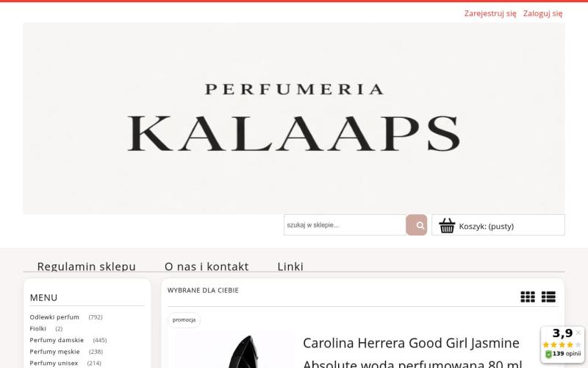Click Zarejestruj się link
Viewport: 588px width, 368px height.
click(490, 13)
